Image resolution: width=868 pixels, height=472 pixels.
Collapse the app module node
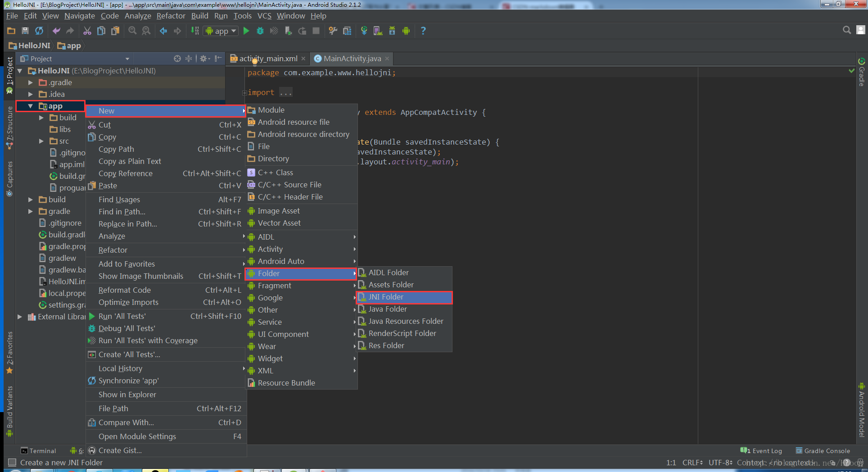click(31, 106)
